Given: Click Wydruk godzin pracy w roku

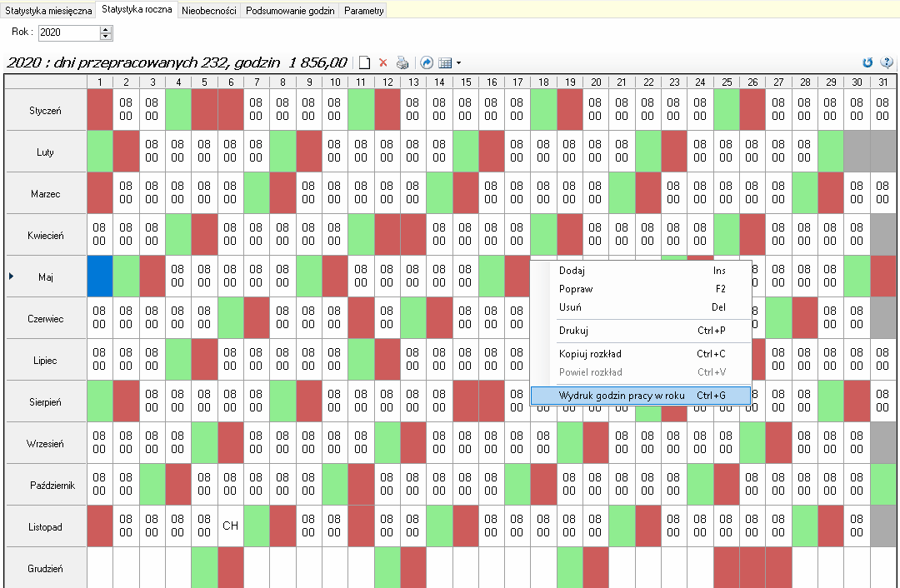Looking at the screenshot, I should pos(641,396).
